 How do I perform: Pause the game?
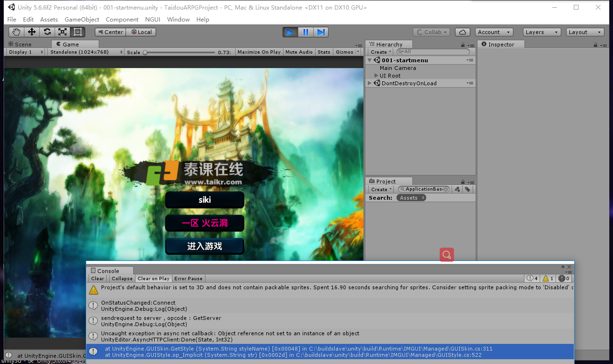306,32
